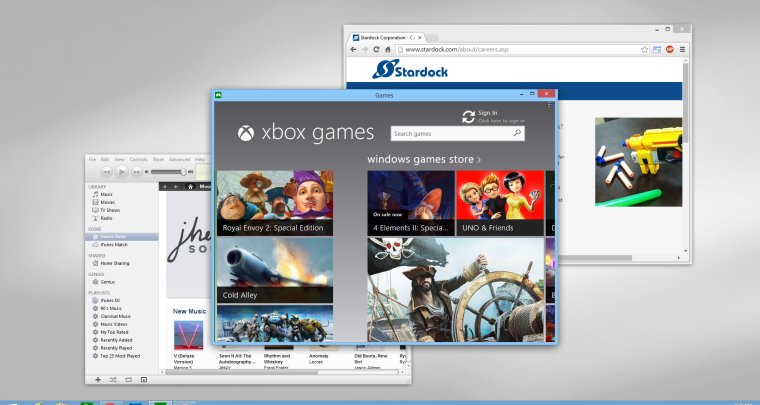Click the iTunes Store home icon

coord(190,187)
